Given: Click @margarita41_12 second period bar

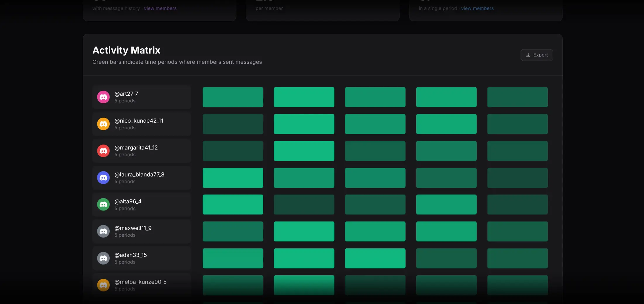Looking at the screenshot, I should click(x=304, y=151).
